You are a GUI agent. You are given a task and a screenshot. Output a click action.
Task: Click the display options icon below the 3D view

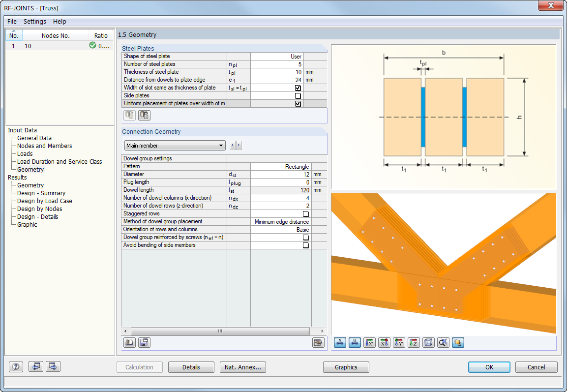pos(458,342)
